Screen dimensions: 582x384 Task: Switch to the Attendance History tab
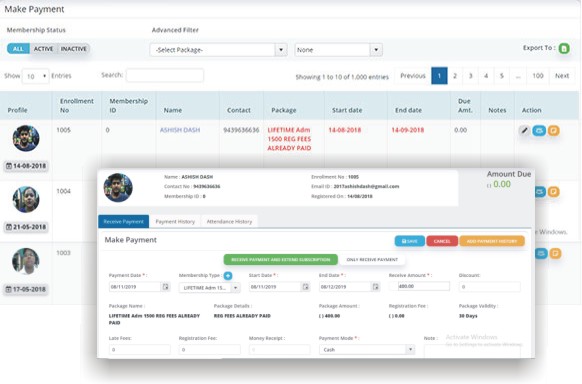pos(229,221)
